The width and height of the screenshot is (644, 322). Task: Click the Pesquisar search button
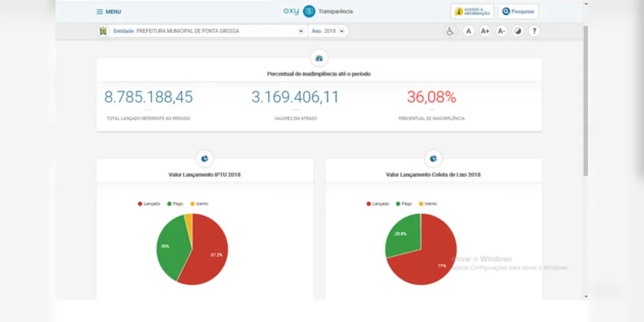coord(518,12)
